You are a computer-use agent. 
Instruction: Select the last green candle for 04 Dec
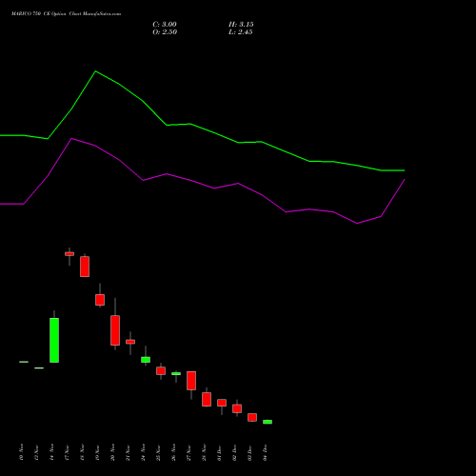pos(268,422)
